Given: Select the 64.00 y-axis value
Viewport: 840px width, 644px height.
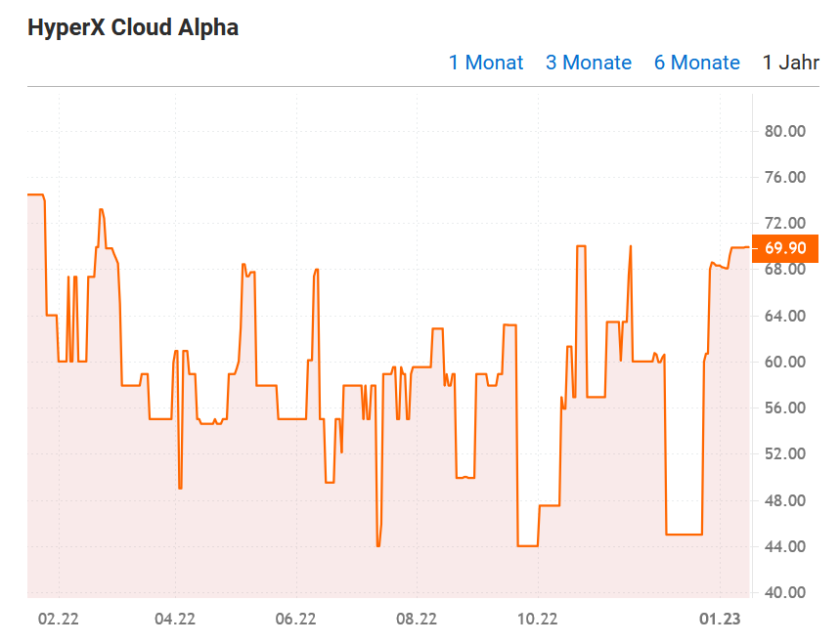Looking at the screenshot, I should point(784,316).
